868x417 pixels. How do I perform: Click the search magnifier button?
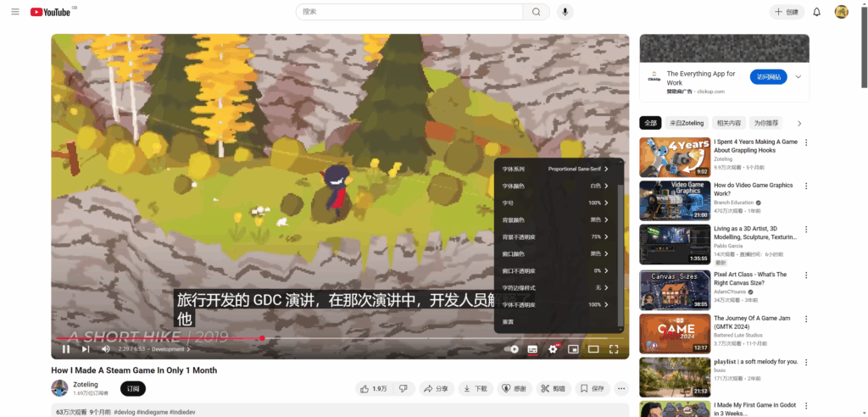click(536, 12)
